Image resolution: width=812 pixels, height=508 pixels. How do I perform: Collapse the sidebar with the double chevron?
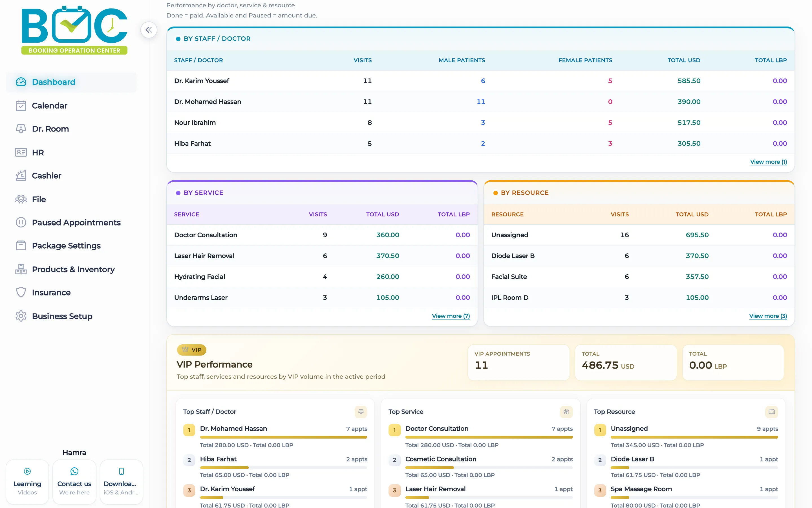(x=149, y=30)
